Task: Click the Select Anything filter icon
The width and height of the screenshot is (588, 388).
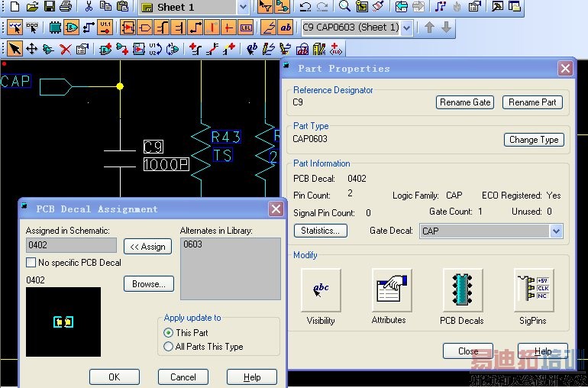Action: 15,27
